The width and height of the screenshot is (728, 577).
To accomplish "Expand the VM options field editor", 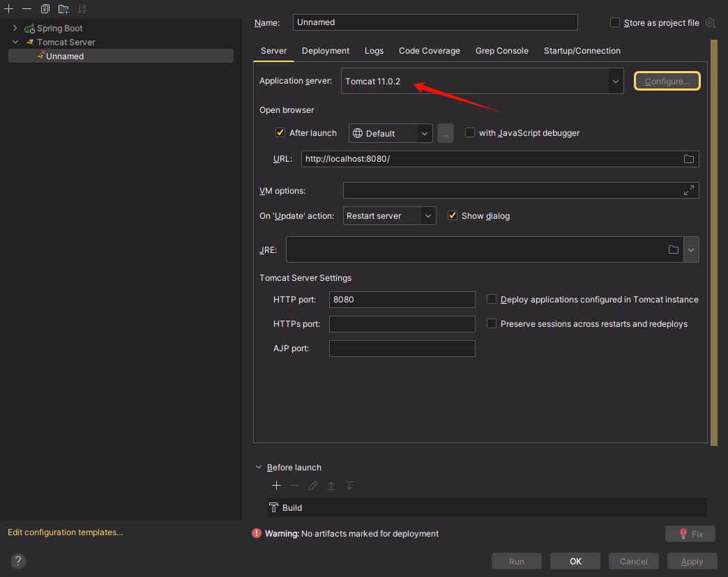I will 689,190.
